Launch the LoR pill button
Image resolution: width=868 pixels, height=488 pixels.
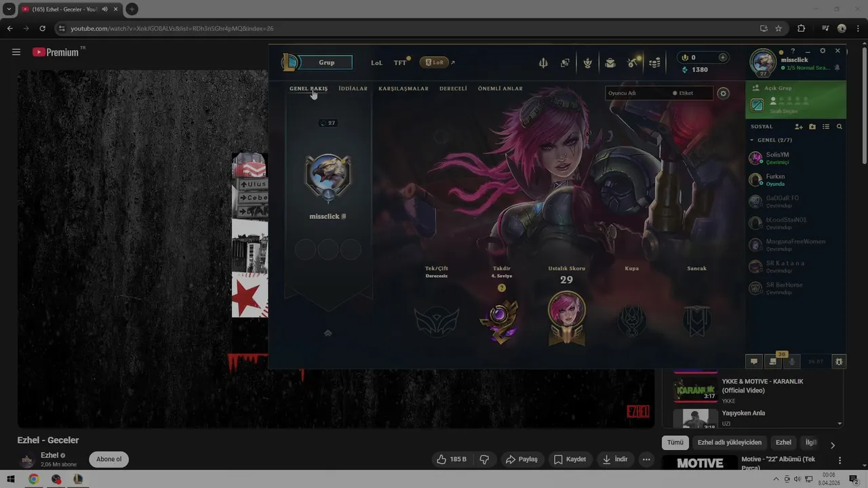pos(435,62)
